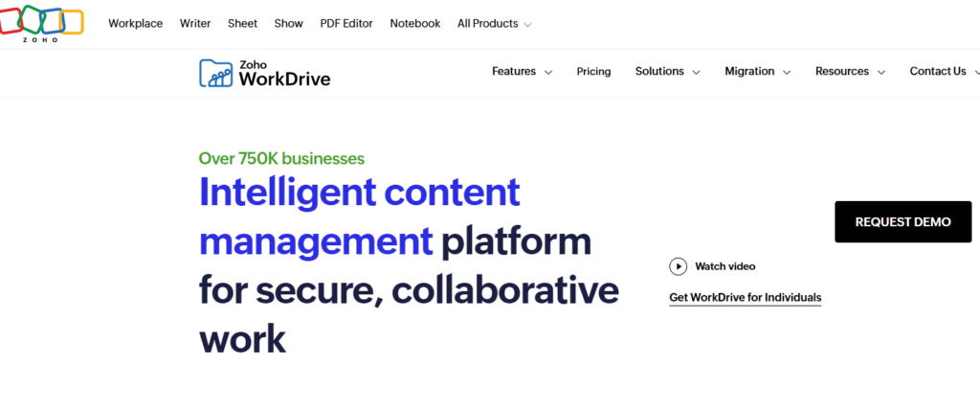This screenshot has height=411, width=980.
Task: Expand the Migration menu
Action: point(758,71)
